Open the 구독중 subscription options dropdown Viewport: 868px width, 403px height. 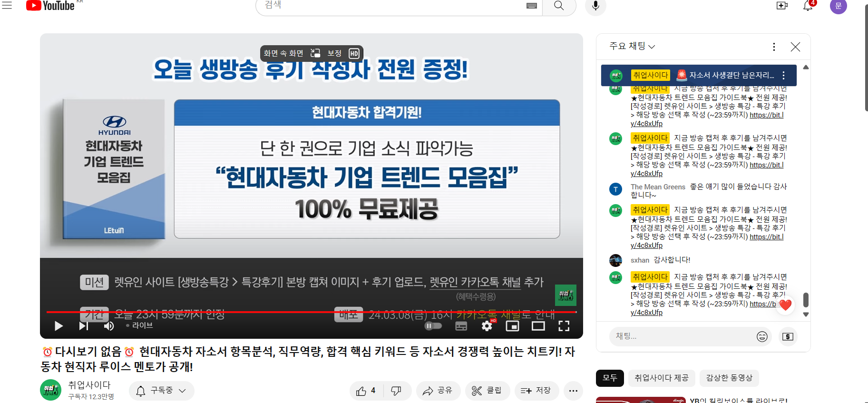[x=161, y=391]
